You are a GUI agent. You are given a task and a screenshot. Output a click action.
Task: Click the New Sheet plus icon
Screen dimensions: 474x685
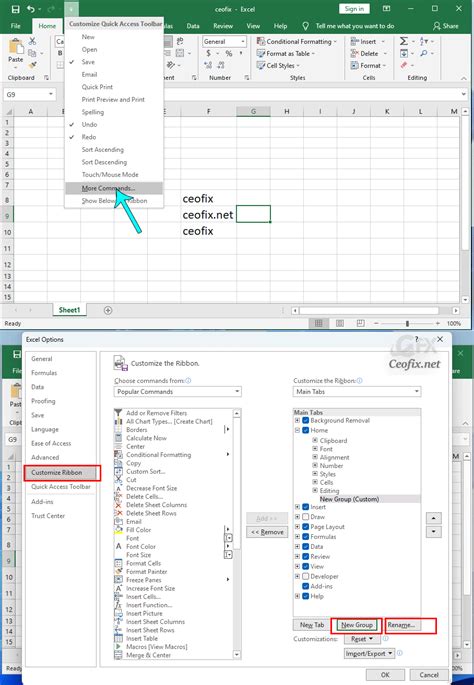(x=108, y=310)
